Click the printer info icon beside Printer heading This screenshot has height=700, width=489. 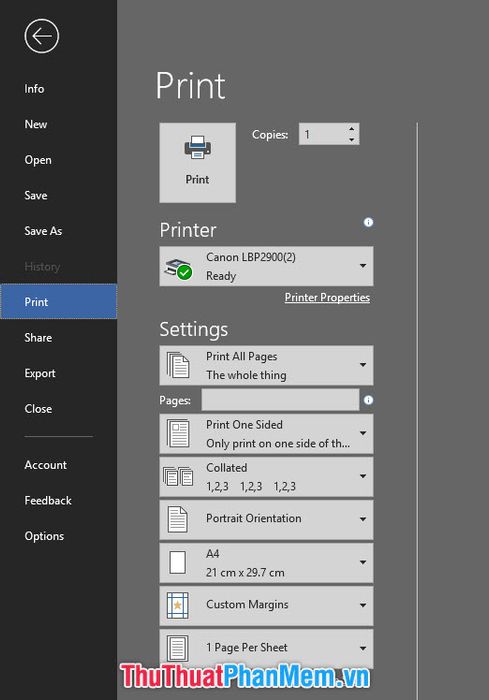[x=368, y=222]
